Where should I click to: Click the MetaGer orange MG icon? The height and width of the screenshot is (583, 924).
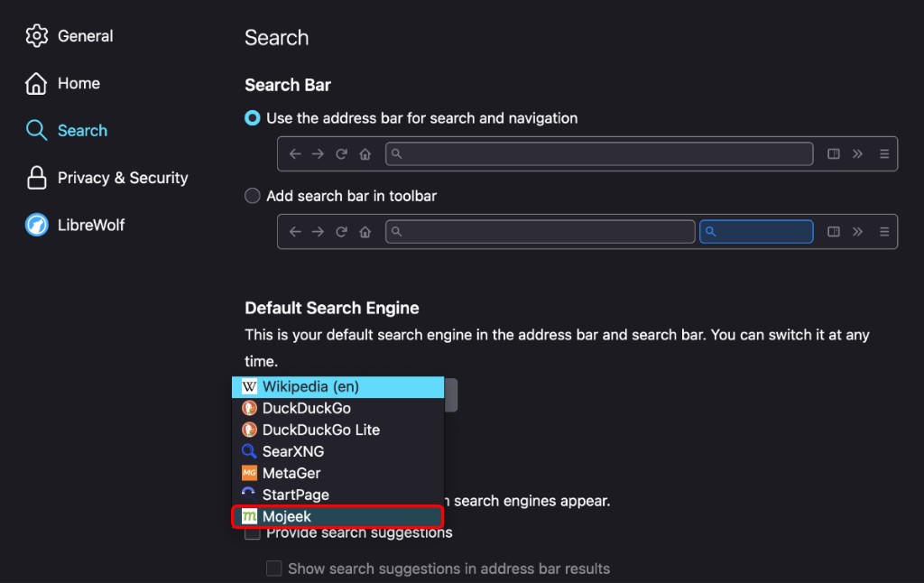[x=249, y=473]
